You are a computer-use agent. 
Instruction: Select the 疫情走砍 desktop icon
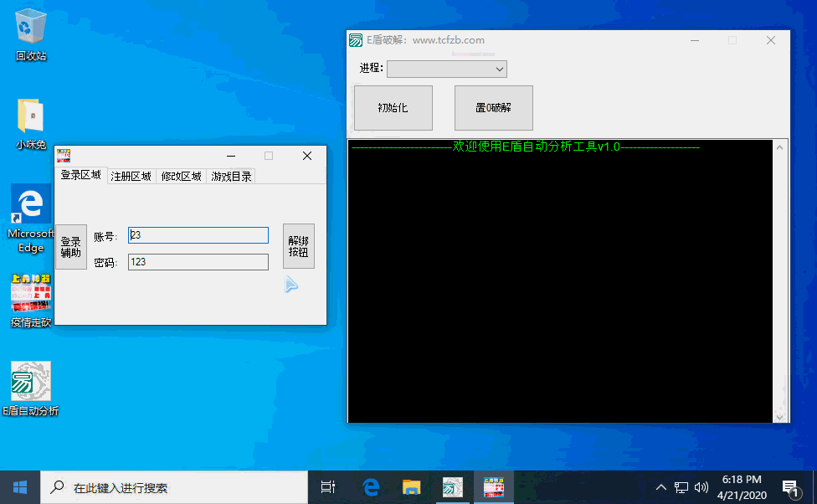(31, 301)
